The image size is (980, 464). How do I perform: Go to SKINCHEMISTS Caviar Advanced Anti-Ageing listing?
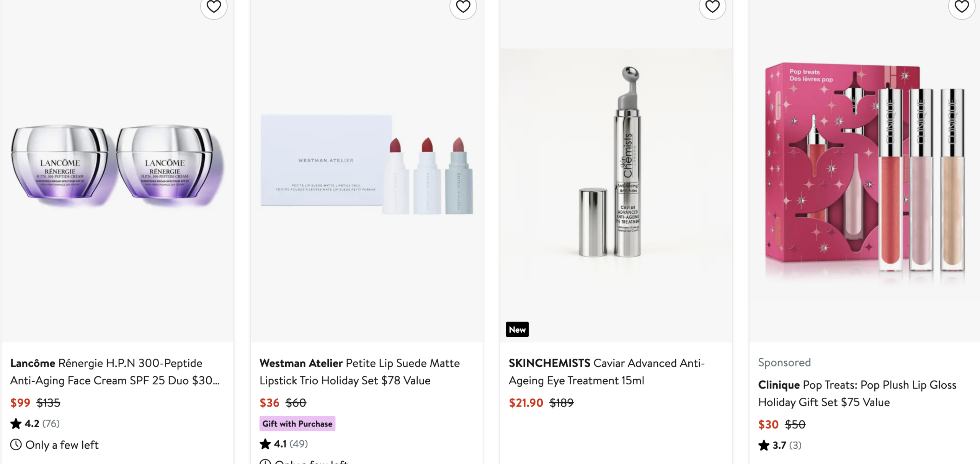pyautogui.click(x=606, y=372)
